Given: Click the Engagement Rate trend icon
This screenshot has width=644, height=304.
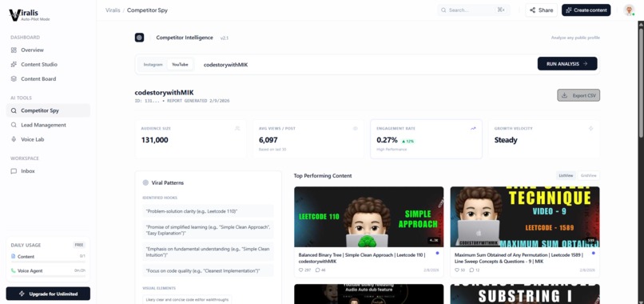Looking at the screenshot, I should coord(473,128).
